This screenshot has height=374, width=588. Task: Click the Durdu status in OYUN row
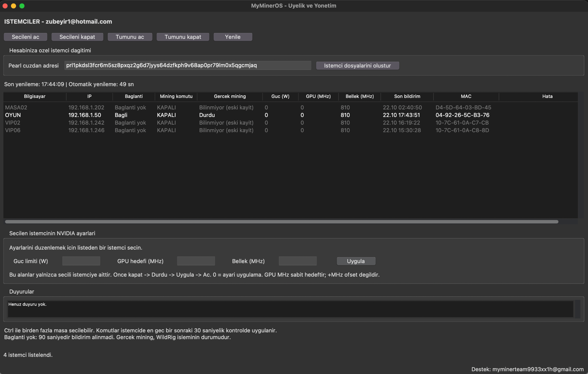(x=207, y=115)
